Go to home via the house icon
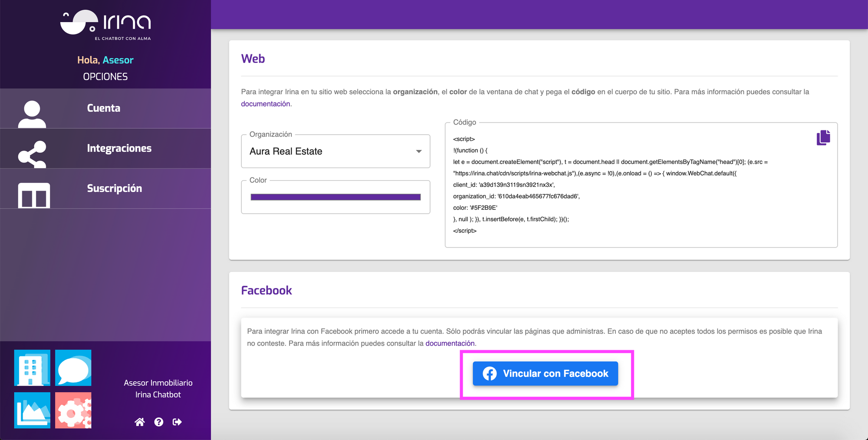The width and height of the screenshot is (868, 440). [x=140, y=422]
